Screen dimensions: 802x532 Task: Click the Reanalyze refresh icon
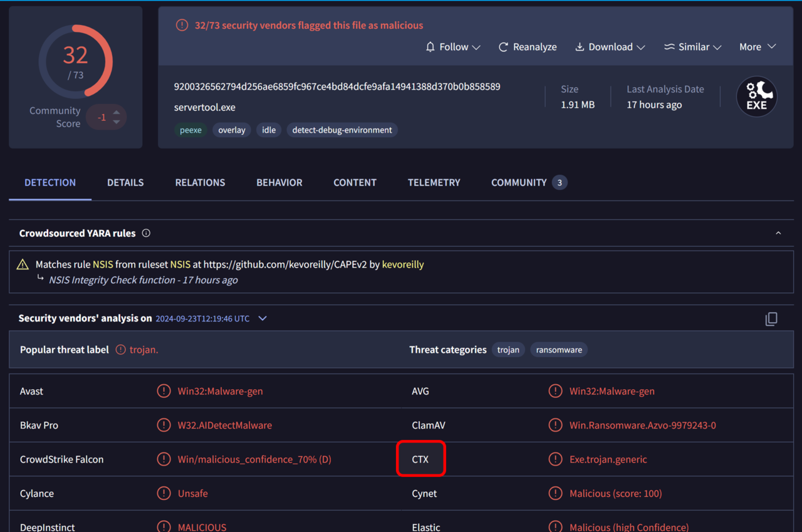pyautogui.click(x=503, y=47)
